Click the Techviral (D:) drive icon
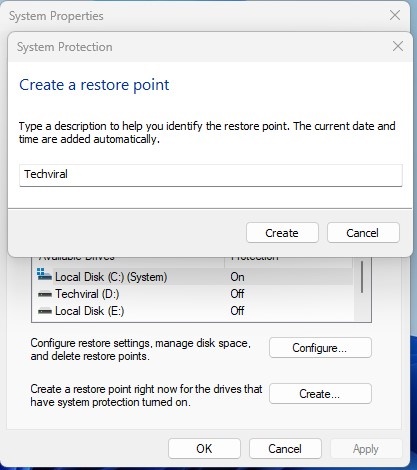 point(45,294)
